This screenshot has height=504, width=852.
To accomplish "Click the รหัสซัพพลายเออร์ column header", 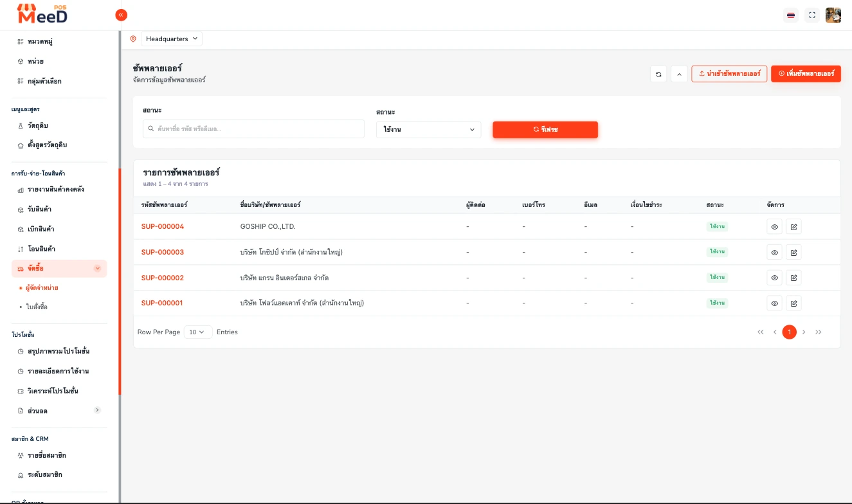I will [164, 205].
